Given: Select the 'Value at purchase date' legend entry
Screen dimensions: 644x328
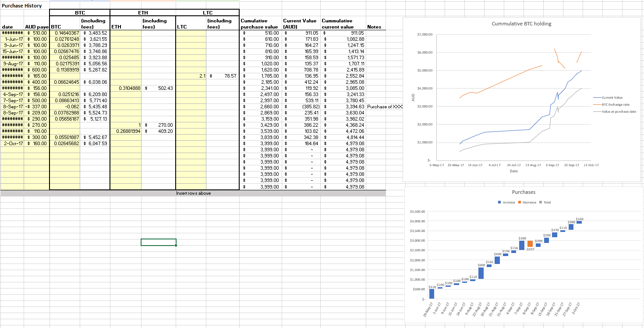Looking at the screenshot, I should pyautogui.click(x=615, y=112).
